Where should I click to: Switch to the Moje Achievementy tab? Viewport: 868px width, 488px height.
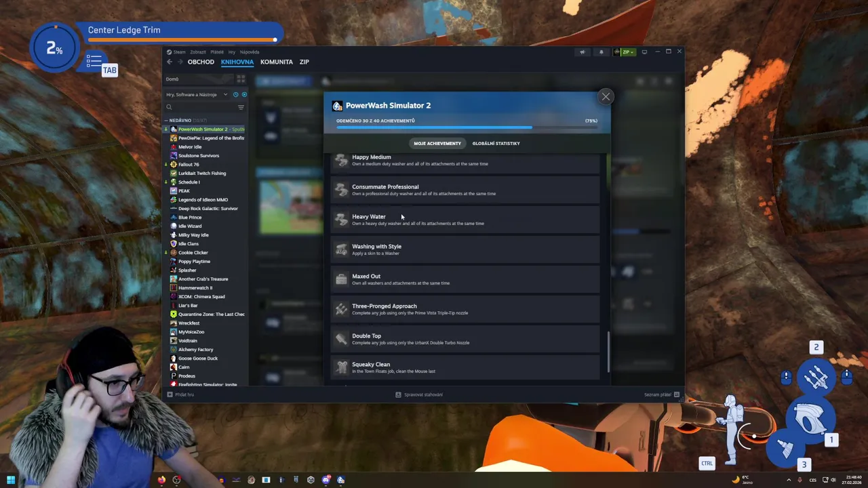tap(437, 143)
